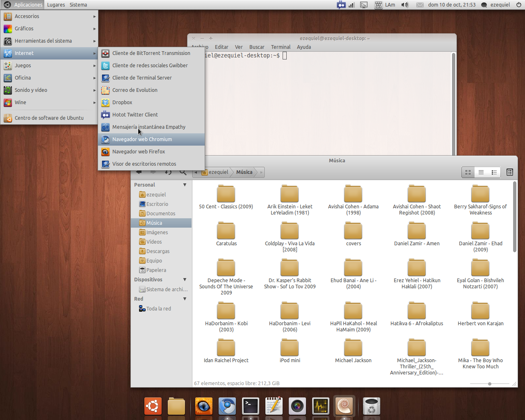Open the terminal dock icon
This screenshot has width=525, height=420.
point(251,406)
